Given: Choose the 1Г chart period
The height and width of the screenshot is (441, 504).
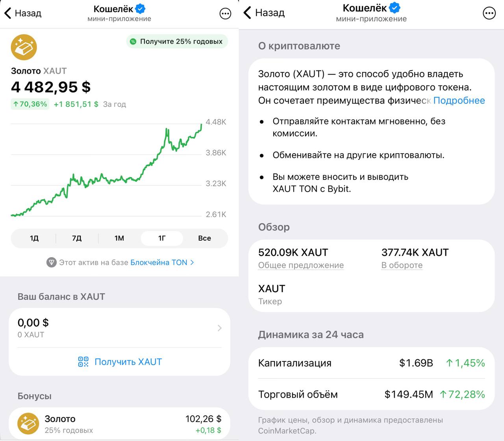Looking at the screenshot, I should tap(162, 238).
